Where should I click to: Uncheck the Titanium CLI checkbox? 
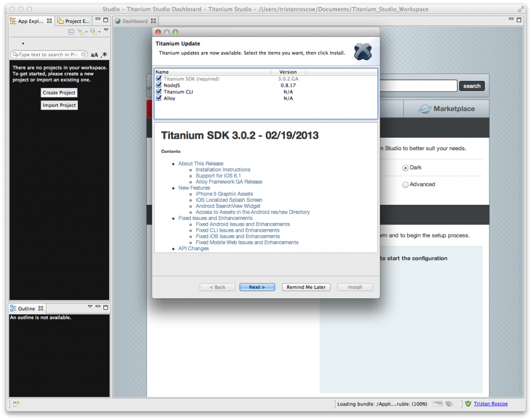(x=158, y=91)
